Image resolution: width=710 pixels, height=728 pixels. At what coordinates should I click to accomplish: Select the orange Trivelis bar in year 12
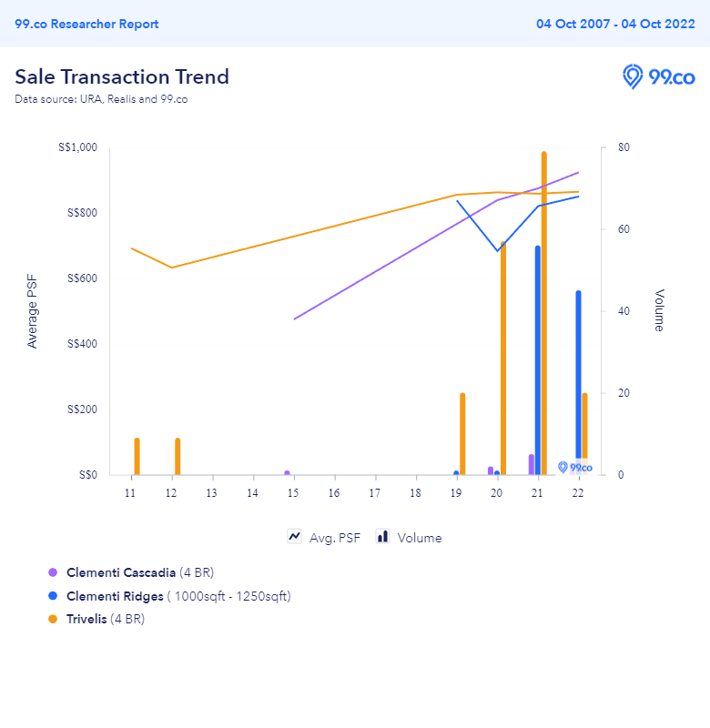click(177, 457)
